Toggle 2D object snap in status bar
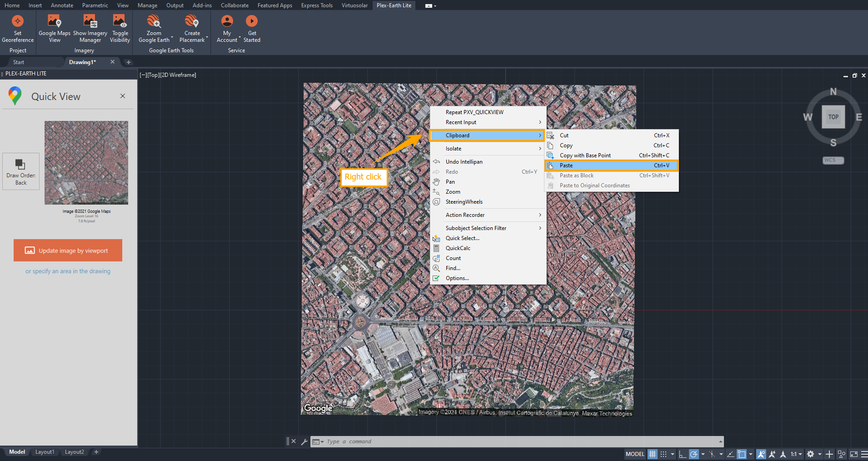The image size is (868, 461). [x=742, y=454]
